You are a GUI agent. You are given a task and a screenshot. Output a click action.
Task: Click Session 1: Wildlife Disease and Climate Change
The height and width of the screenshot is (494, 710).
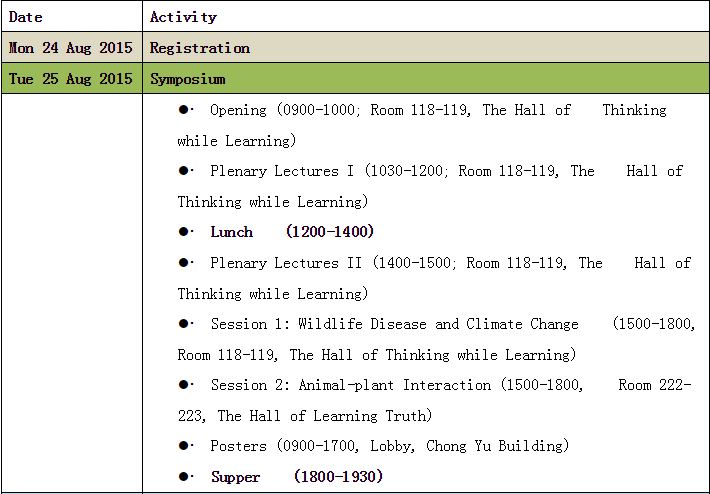pos(394,324)
